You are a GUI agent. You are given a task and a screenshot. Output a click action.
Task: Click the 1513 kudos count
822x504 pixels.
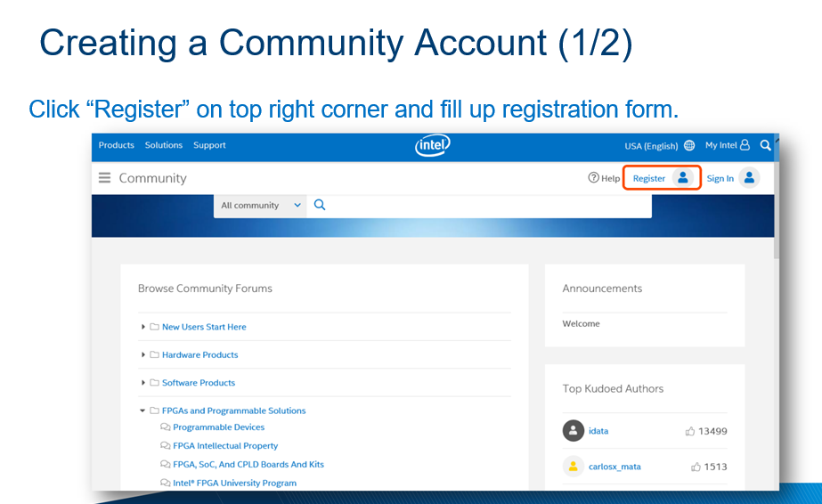pyautogui.click(x=716, y=467)
